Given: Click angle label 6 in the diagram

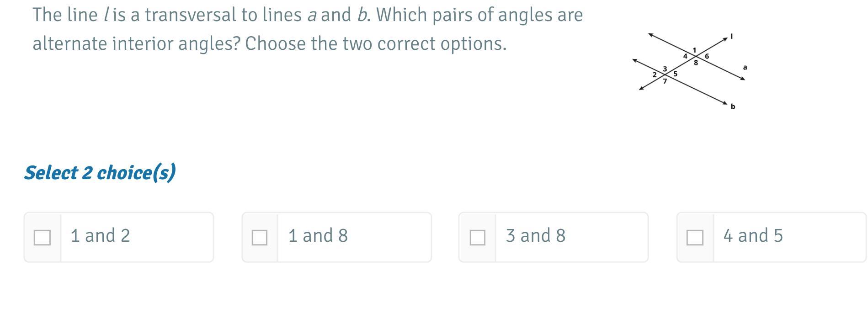Looking at the screenshot, I should [x=707, y=56].
